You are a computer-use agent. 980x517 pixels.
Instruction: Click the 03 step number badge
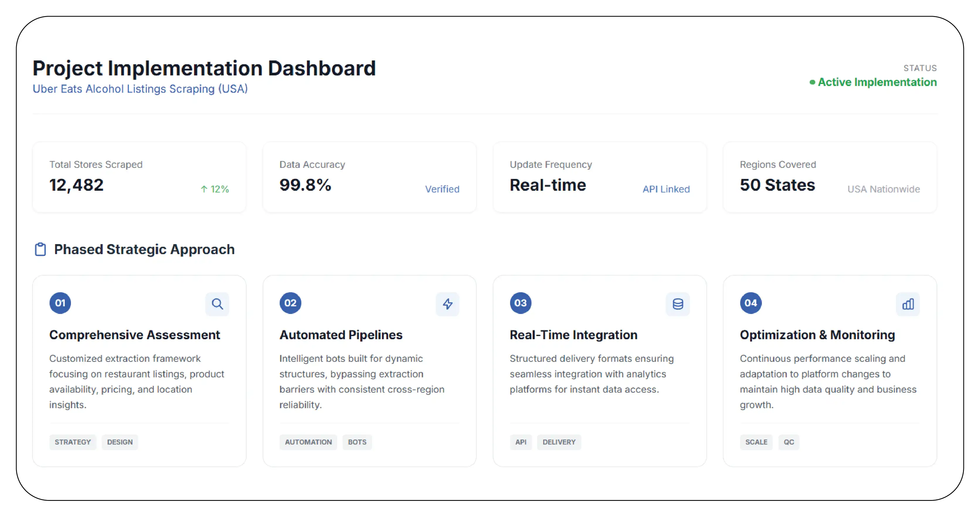pyautogui.click(x=520, y=303)
